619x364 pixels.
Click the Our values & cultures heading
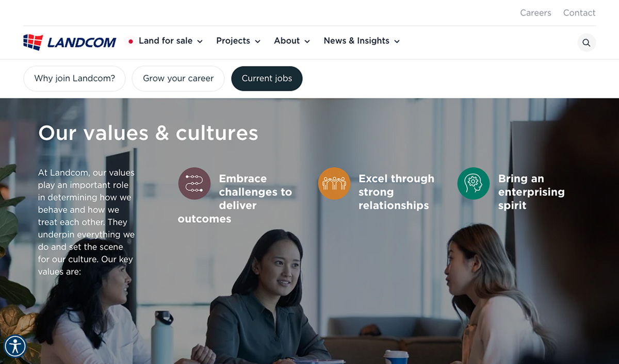(x=148, y=133)
